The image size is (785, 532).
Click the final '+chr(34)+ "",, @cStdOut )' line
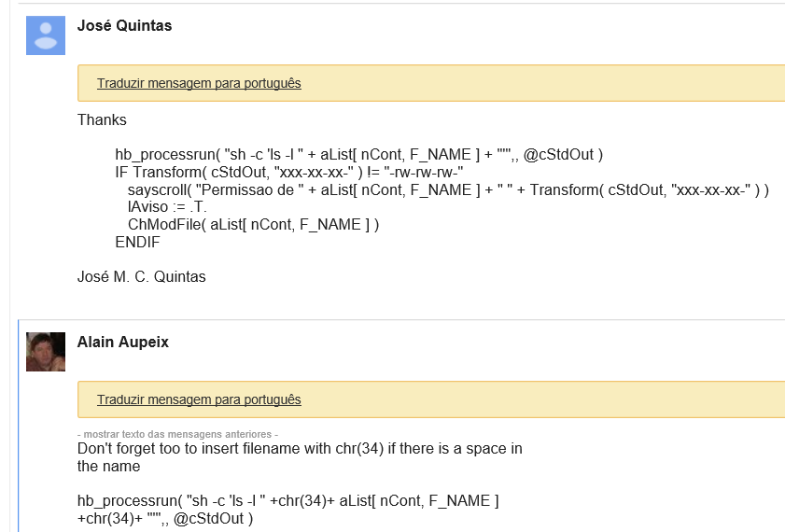[x=165, y=518]
